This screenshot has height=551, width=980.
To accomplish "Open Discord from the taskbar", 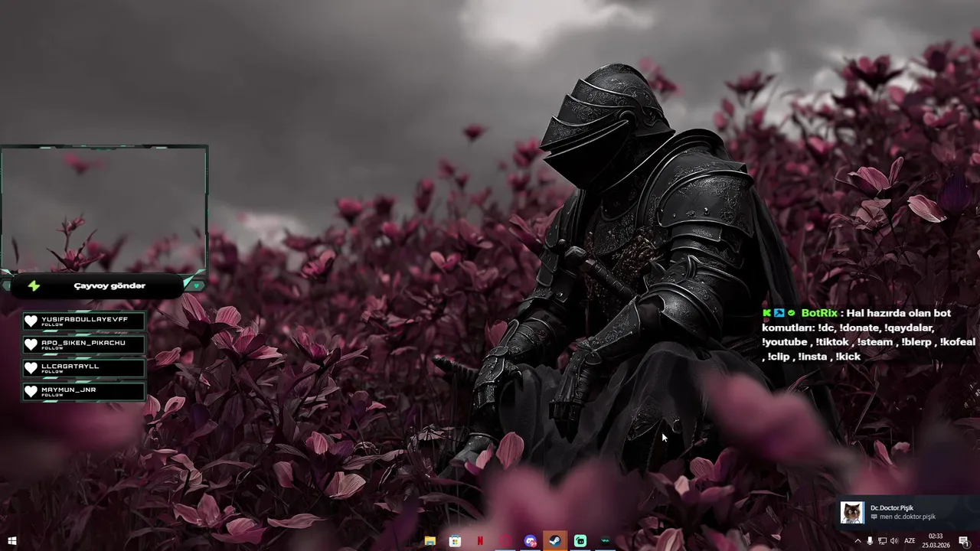I will click(531, 541).
